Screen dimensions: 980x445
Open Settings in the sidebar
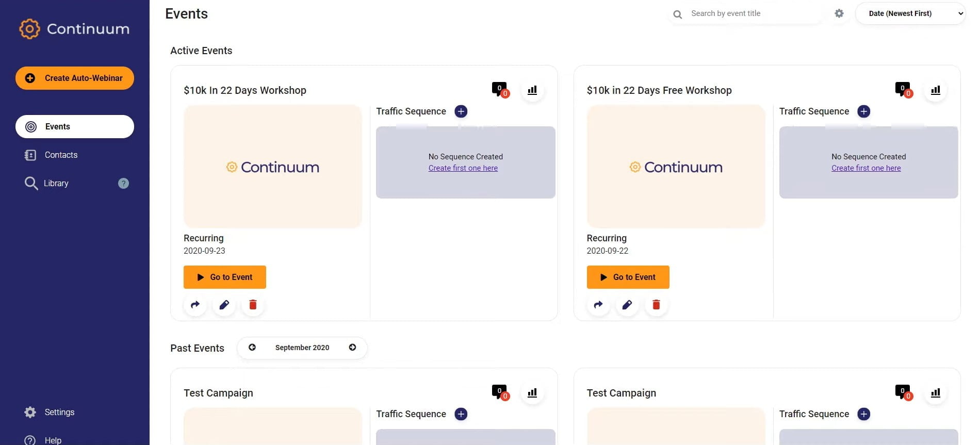[50, 412]
